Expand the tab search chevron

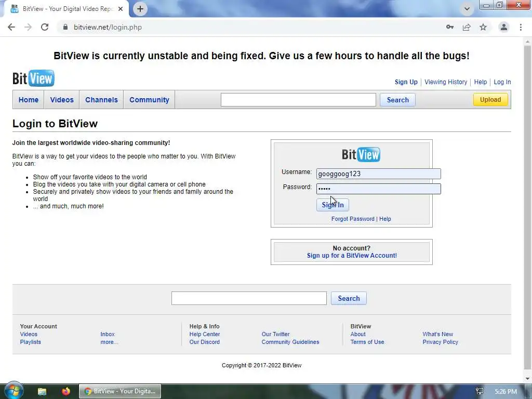(x=467, y=9)
